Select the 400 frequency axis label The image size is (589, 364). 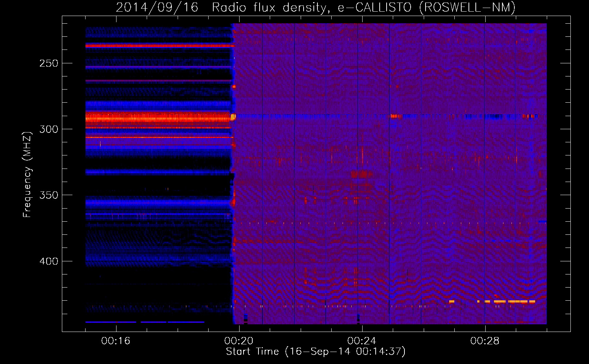pos(49,261)
